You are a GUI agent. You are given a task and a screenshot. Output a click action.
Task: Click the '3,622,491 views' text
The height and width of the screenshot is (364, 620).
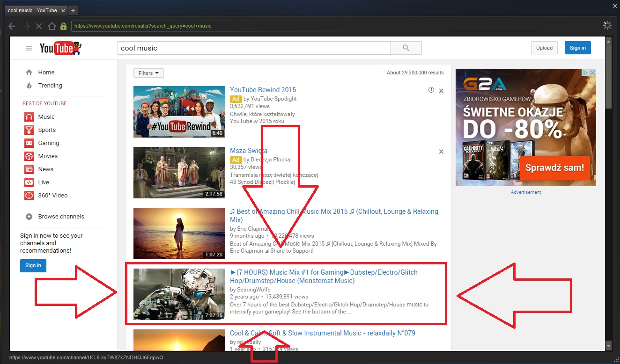(x=249, y=106)
